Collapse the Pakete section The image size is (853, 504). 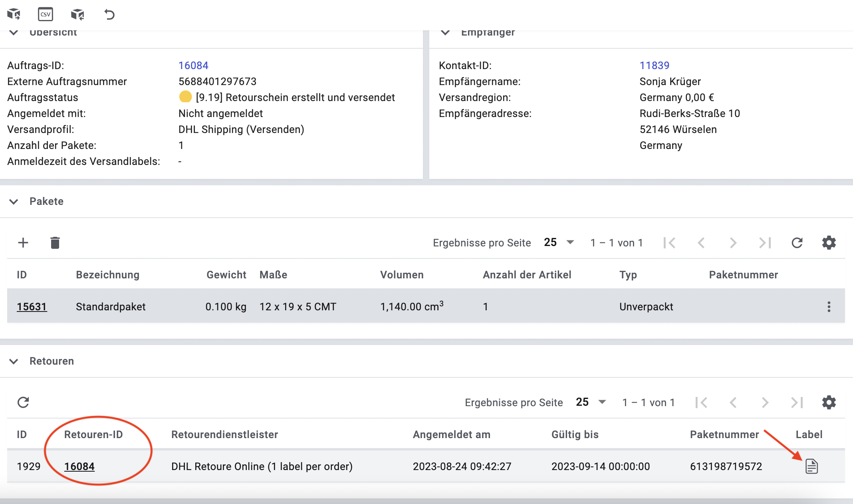tap(14, 201)
